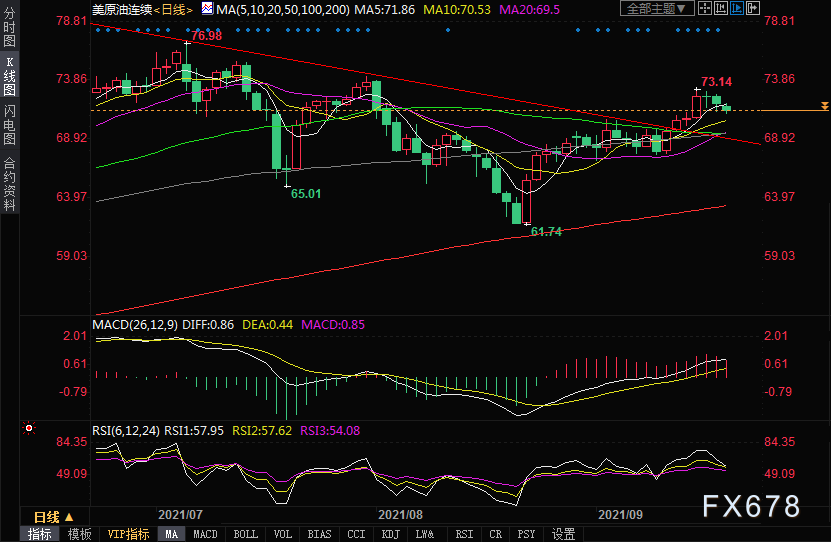Viewport: 831px width, 542px height.
Task: Click the MACD:0.85 value
Action: (333, 325)
